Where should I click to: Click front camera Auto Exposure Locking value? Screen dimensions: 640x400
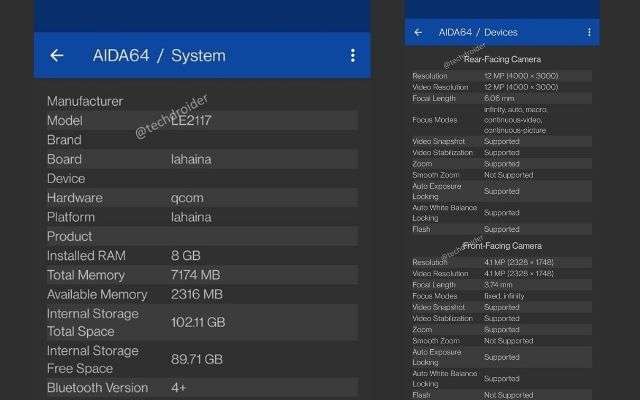click(x=502, y=357)
